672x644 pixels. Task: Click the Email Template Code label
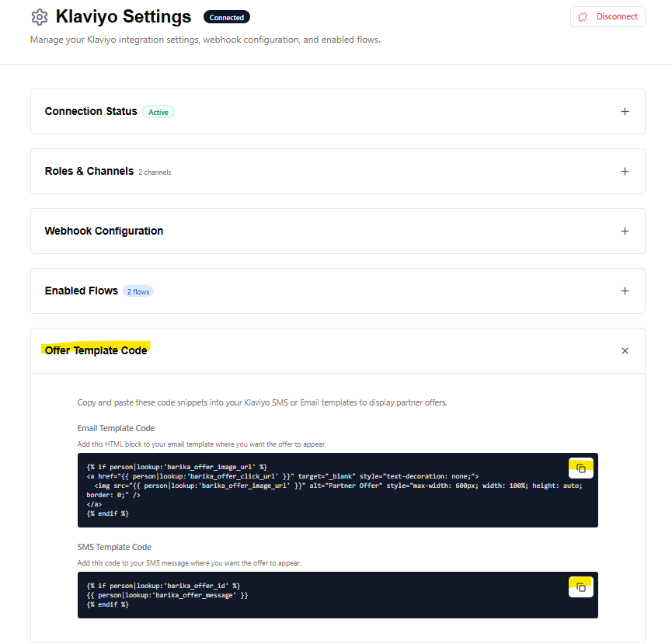pyautogui.click(x=116, y=428)
